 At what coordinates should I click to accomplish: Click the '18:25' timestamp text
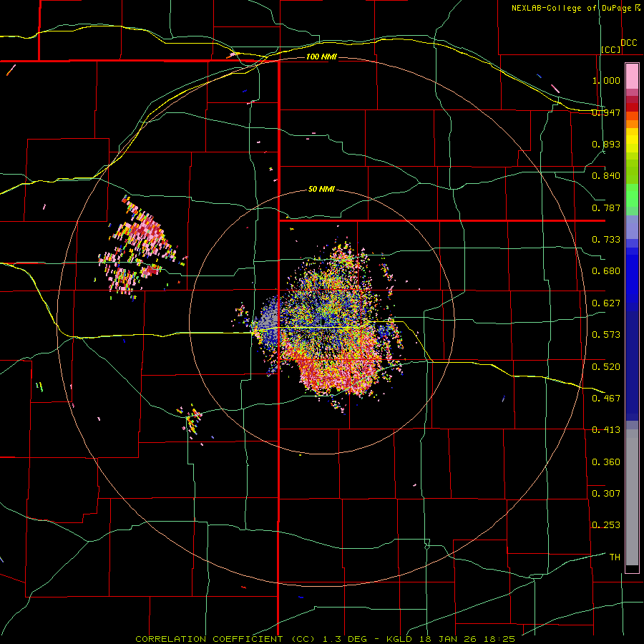[498, 639]
